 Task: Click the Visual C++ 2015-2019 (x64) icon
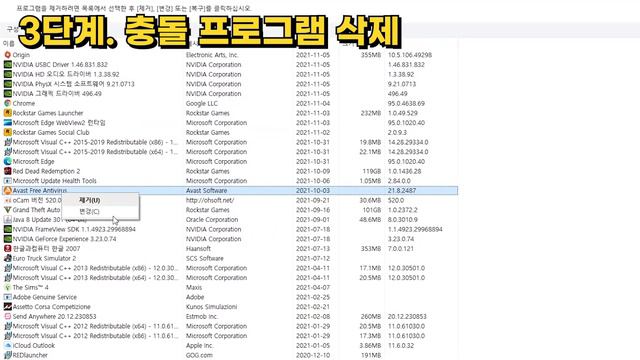click(x=7, y=152)
